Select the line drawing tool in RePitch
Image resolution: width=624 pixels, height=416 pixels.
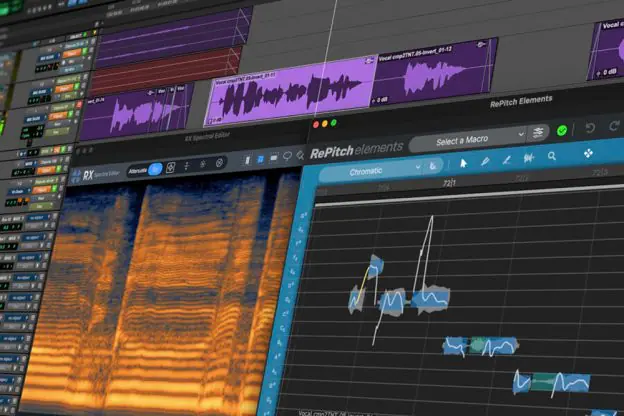(x=506, y=160)
